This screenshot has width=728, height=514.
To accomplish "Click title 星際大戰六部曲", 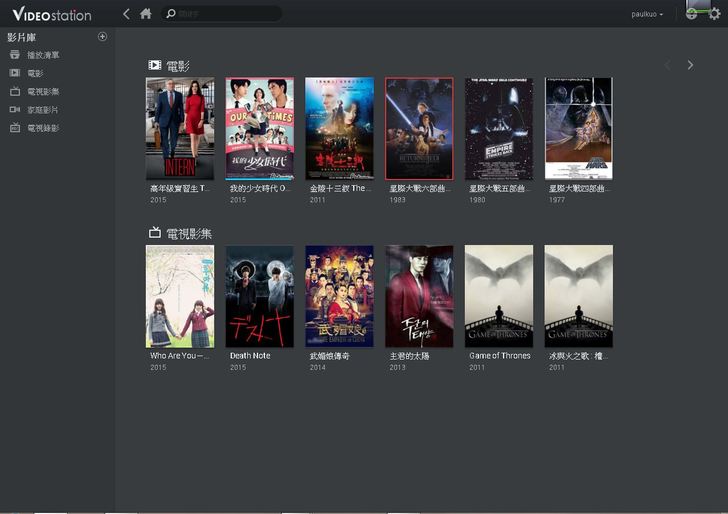I will click(420, 188).
